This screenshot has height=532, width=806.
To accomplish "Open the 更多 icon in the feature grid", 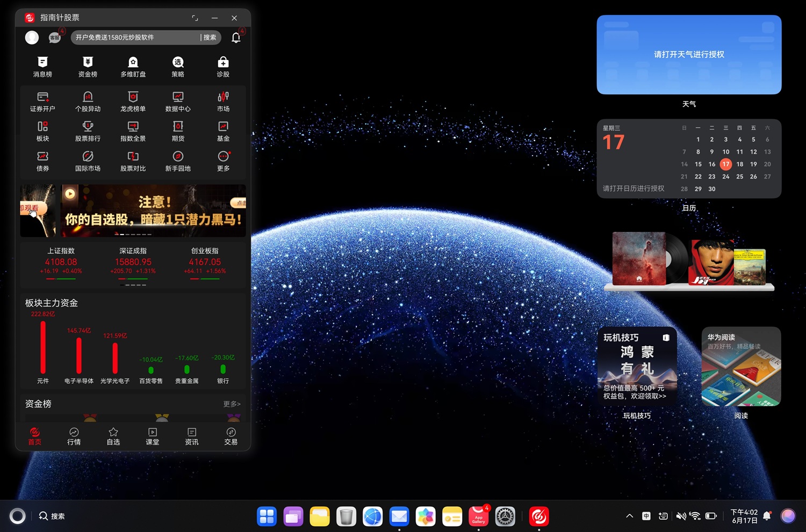I will coord(223,162).
